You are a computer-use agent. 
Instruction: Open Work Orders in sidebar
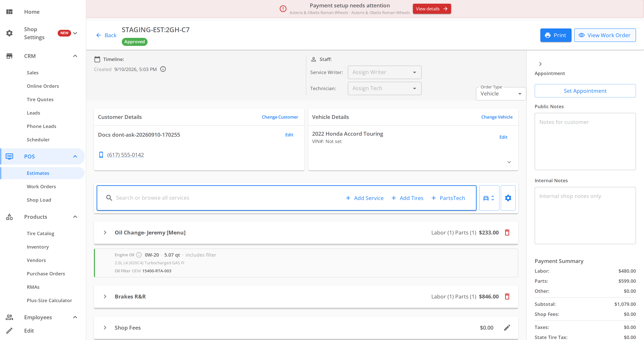[41, 186]
